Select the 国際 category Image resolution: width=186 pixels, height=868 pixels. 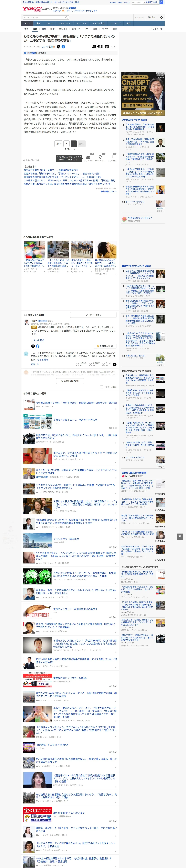pos(44,29)
